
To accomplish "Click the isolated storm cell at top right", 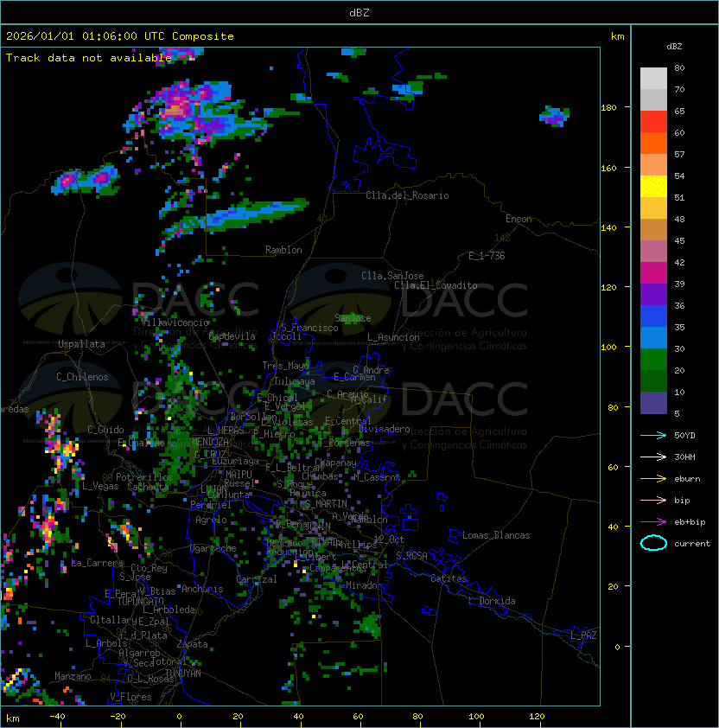I will [554, 116].
